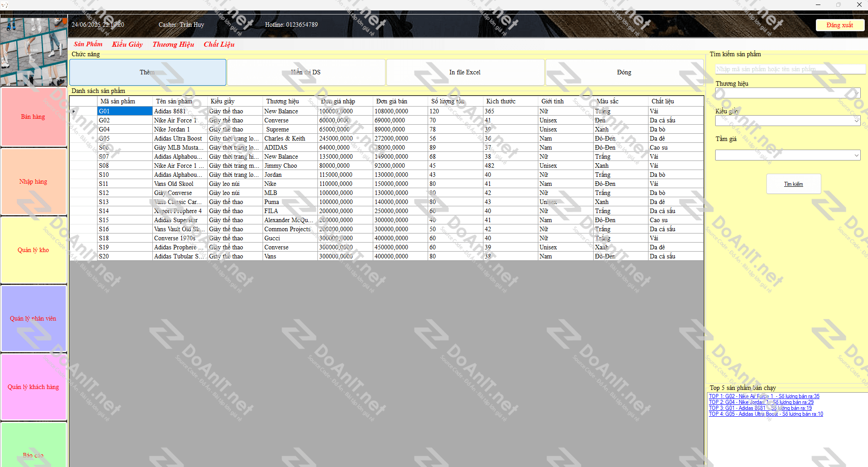Click the Puma brand cell
868x467 pixels.
tap(290, 202)
